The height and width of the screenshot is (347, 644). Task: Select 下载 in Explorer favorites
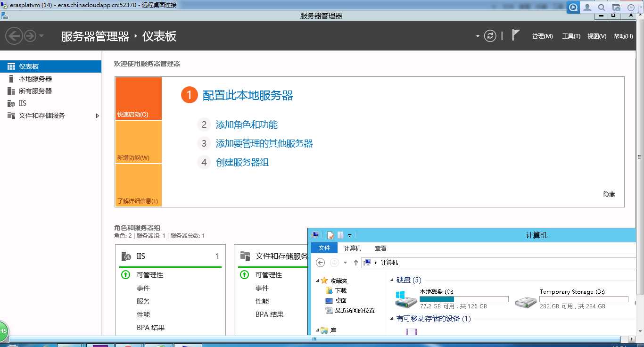click(340, 291)
